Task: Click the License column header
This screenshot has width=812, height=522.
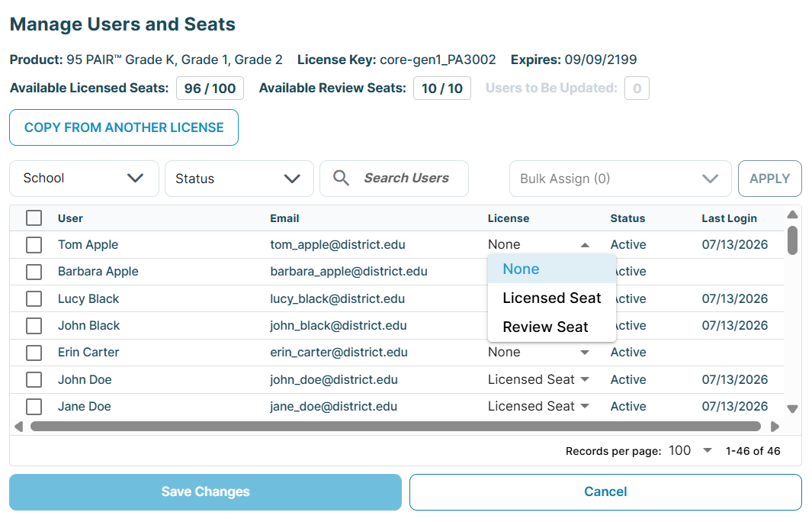Action: click(x=509, y=218)
